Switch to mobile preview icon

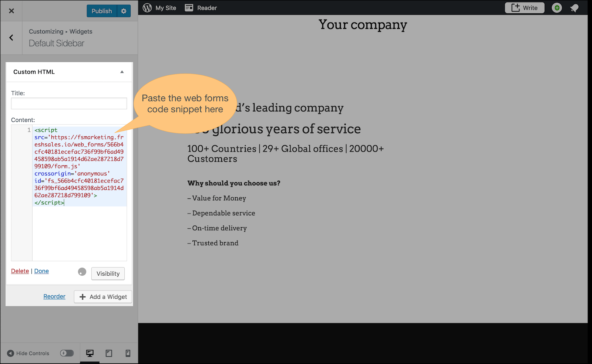[x=128, y=353]
